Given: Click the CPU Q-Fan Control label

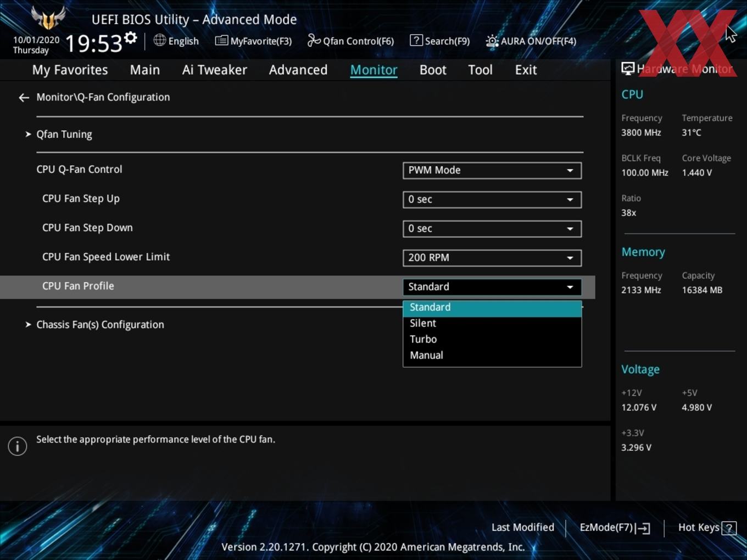Looking at the screenshot, I should click(x=79, y=169).
